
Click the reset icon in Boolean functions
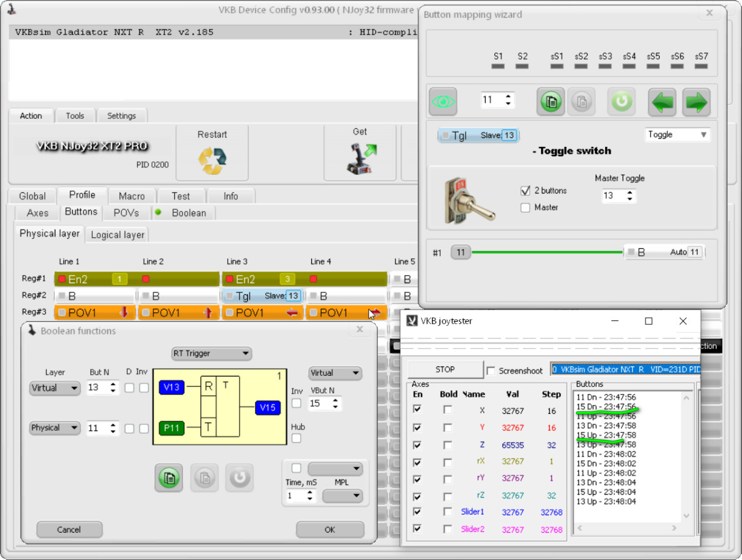point(240,478)
